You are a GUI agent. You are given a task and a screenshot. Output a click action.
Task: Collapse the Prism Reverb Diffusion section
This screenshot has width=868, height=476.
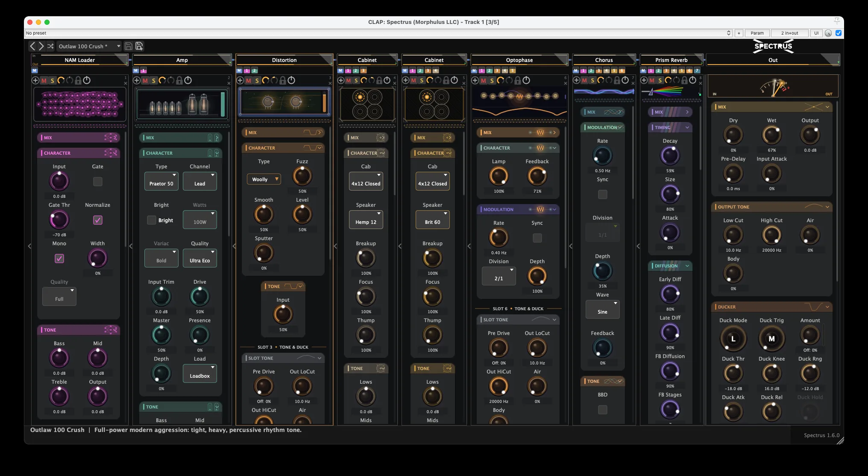click(687, 266)
